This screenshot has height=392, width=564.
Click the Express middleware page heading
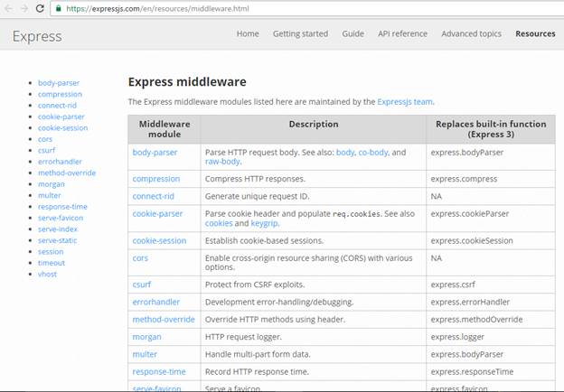coord(187,82)
